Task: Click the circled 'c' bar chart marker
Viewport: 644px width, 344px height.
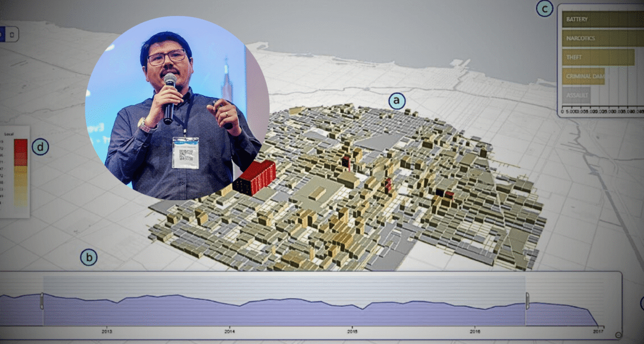Action: [544, 9]
